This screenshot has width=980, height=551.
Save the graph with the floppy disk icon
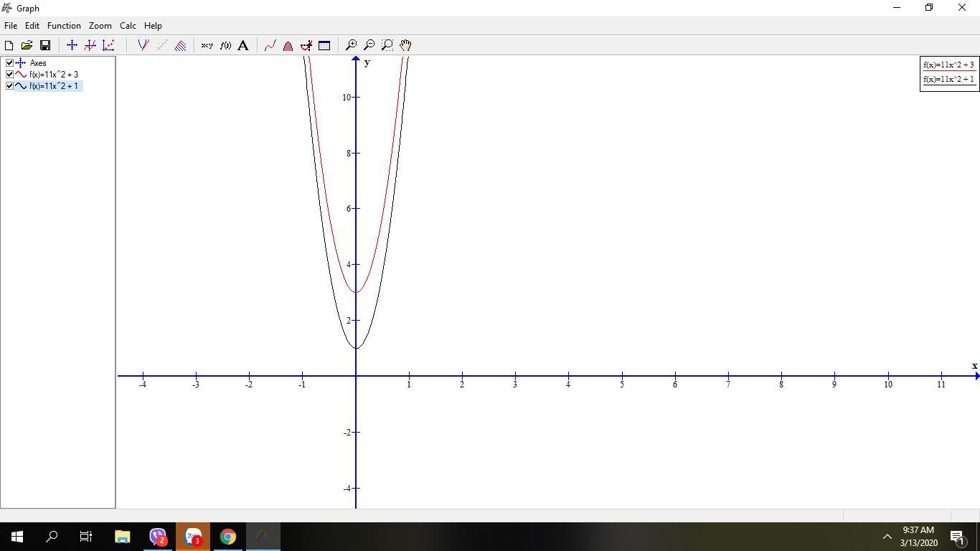click(x=44, y=45)
